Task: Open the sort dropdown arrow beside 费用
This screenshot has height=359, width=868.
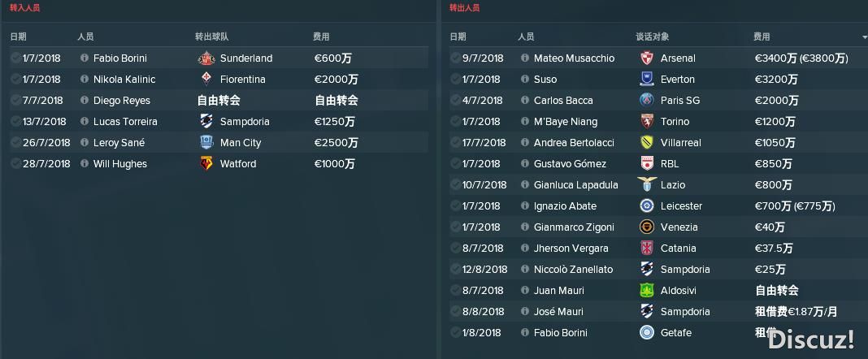Action: coord(865,37)
